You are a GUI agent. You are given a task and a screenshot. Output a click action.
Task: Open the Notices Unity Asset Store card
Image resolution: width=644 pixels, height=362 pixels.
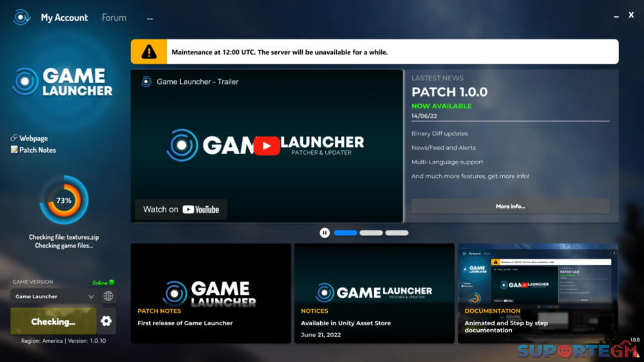point(374,293)
